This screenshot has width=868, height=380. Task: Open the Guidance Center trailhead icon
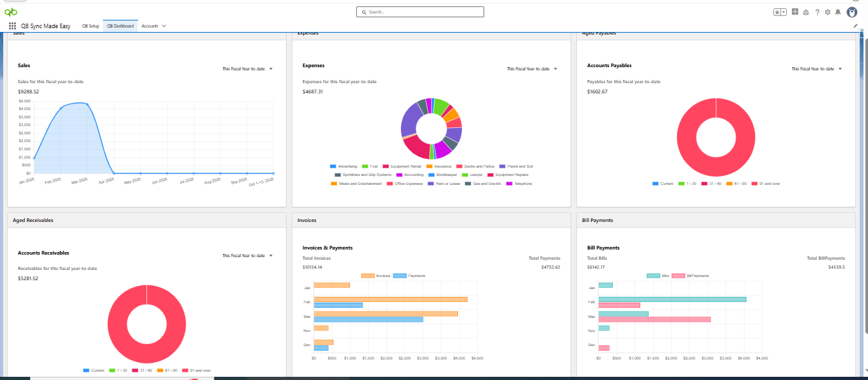[x=806, y=12]
